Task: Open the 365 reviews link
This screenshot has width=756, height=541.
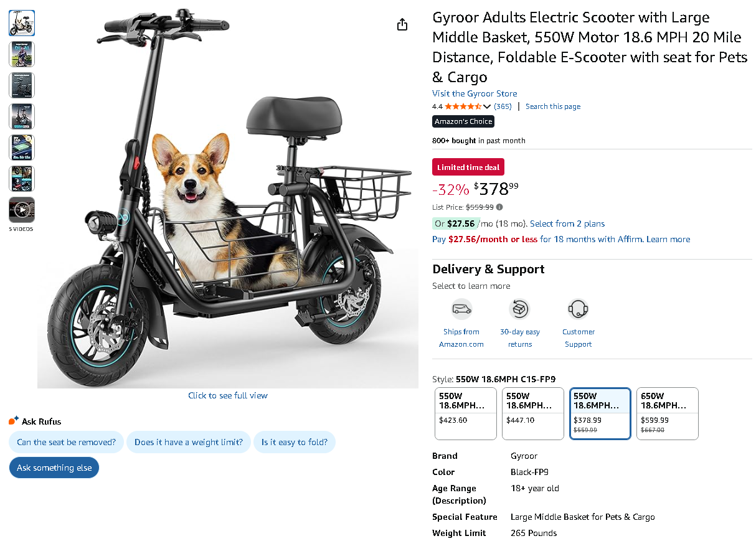Action: point(503,106)
